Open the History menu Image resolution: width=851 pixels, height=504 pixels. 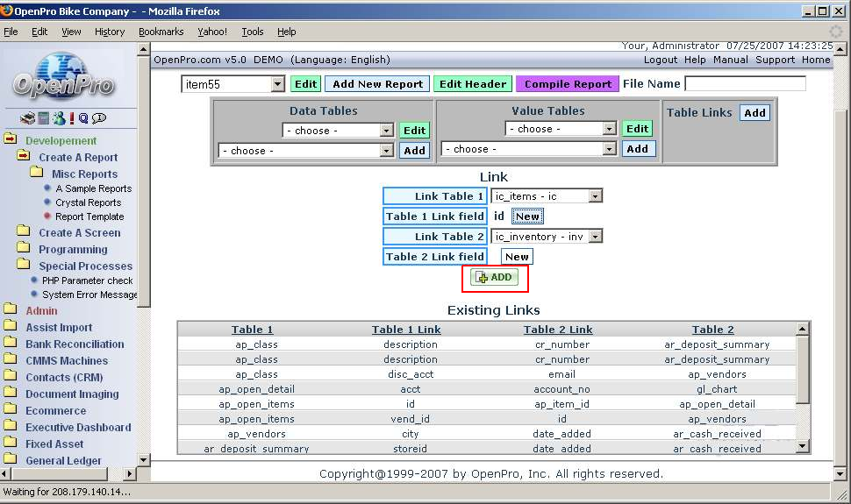110,32
